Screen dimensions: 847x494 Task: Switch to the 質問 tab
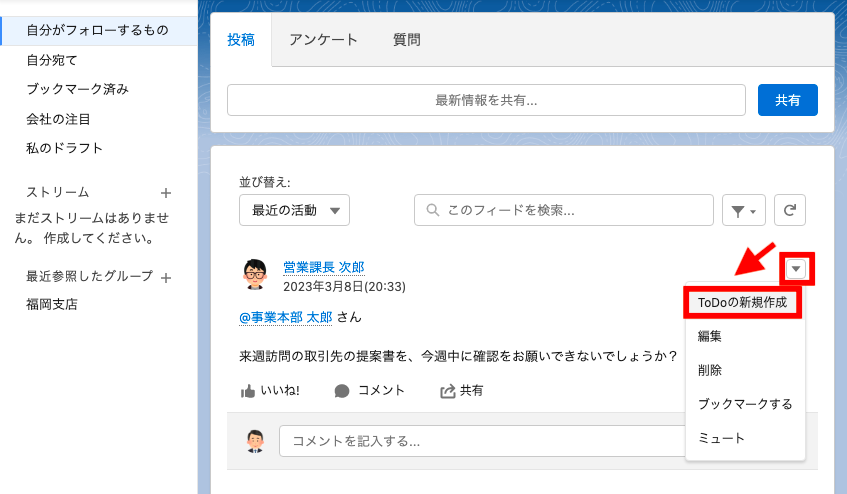pos(407,40)
